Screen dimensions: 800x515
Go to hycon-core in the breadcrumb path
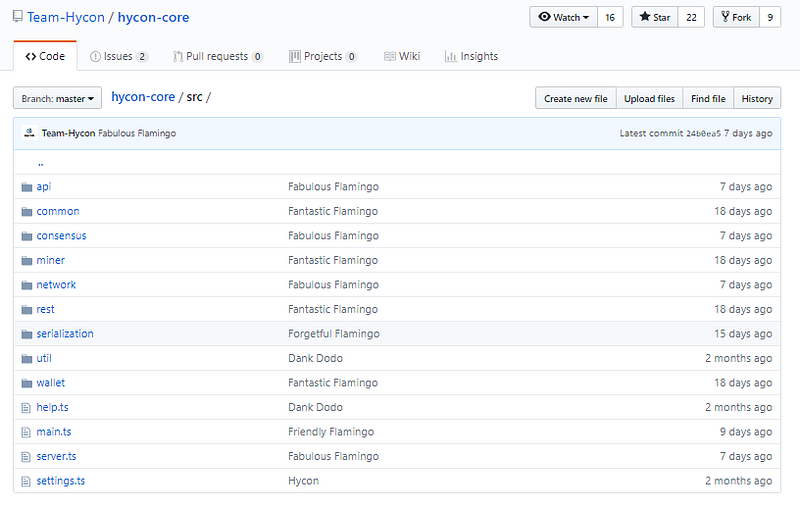point(143,97)
